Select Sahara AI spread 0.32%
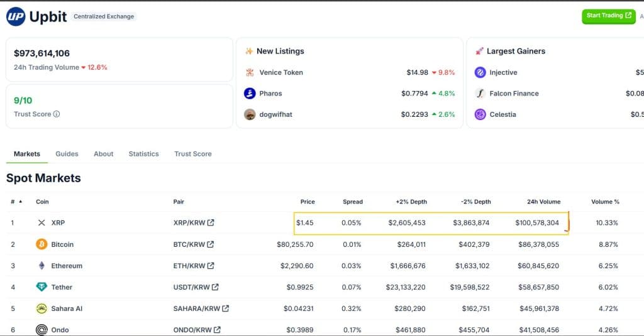Screen dimensions: 644x336 [352, 308]
